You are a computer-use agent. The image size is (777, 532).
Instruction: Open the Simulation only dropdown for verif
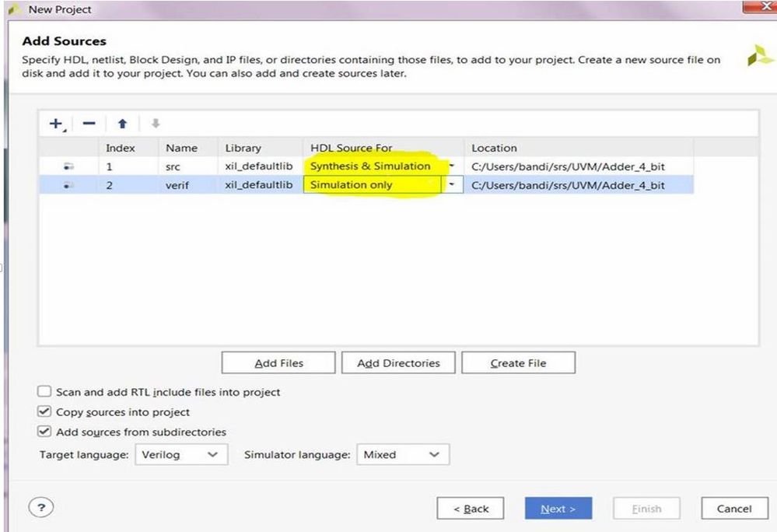coord(451,184)
